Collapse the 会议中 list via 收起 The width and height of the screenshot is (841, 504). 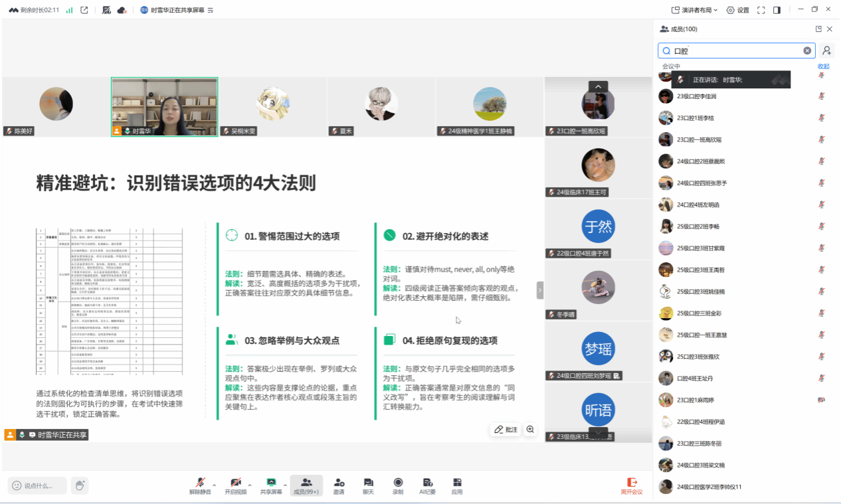[823, 66]
